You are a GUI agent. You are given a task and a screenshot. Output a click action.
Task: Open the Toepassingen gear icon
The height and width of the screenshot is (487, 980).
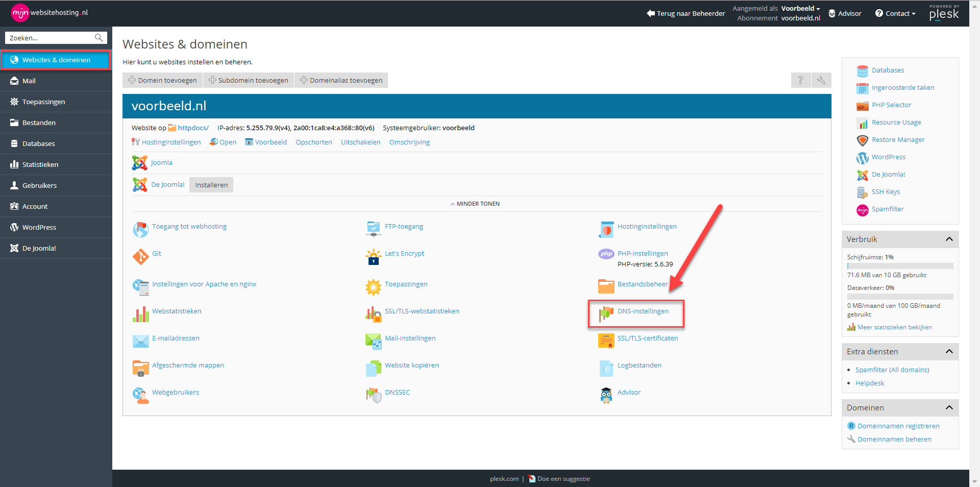coord(373,287)
